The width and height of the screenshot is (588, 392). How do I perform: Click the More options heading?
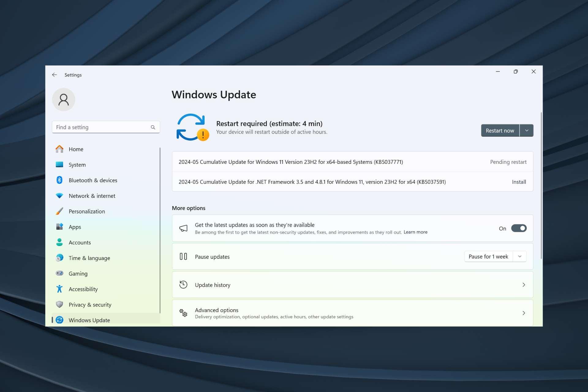pyautogui.click(x=189, y=208)
